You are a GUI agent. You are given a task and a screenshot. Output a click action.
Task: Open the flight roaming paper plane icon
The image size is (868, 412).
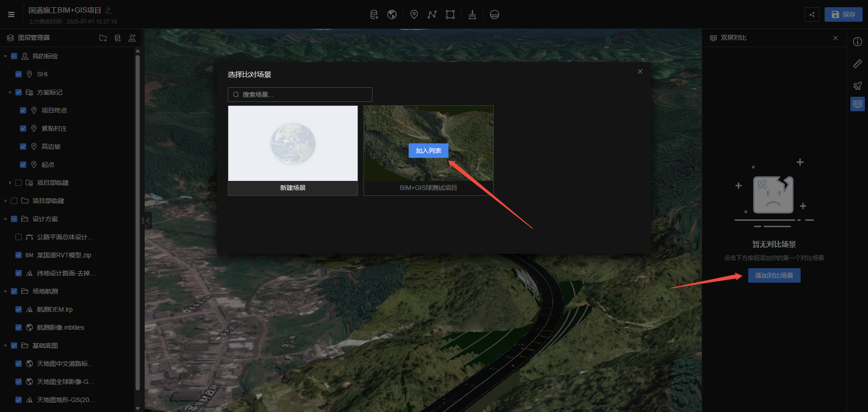(x=857, y=86)
